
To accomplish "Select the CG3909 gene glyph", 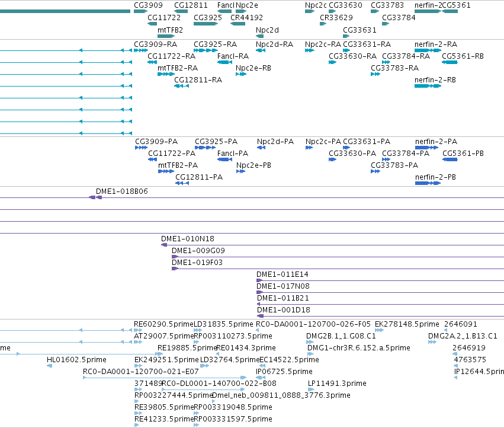I will point(140,11).
